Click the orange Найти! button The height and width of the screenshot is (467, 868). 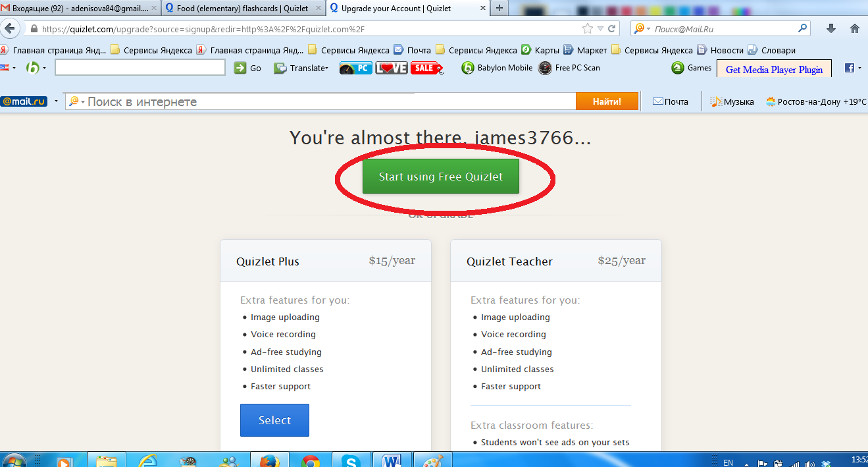click(x=607, y=101)
